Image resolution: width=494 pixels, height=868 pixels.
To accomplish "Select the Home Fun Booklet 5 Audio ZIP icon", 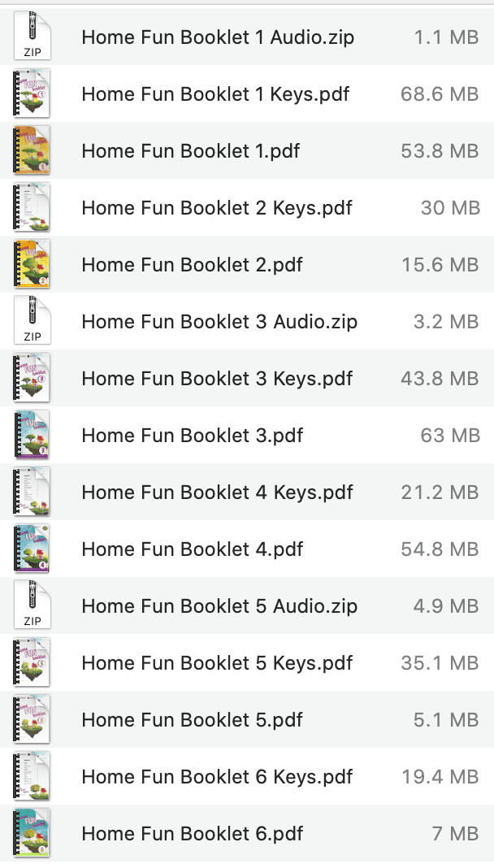I will (32, 605).
